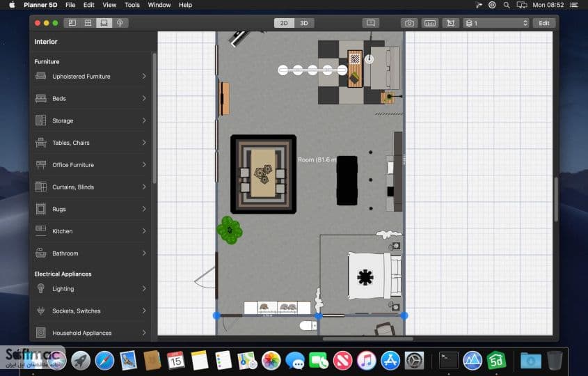Expand the Storage category
Screen dimensions: 588x376
click(x=90, y=121)
